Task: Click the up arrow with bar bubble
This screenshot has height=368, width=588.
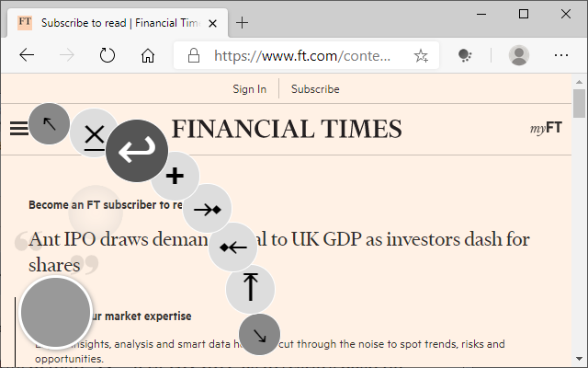Action: pos(251,288)
